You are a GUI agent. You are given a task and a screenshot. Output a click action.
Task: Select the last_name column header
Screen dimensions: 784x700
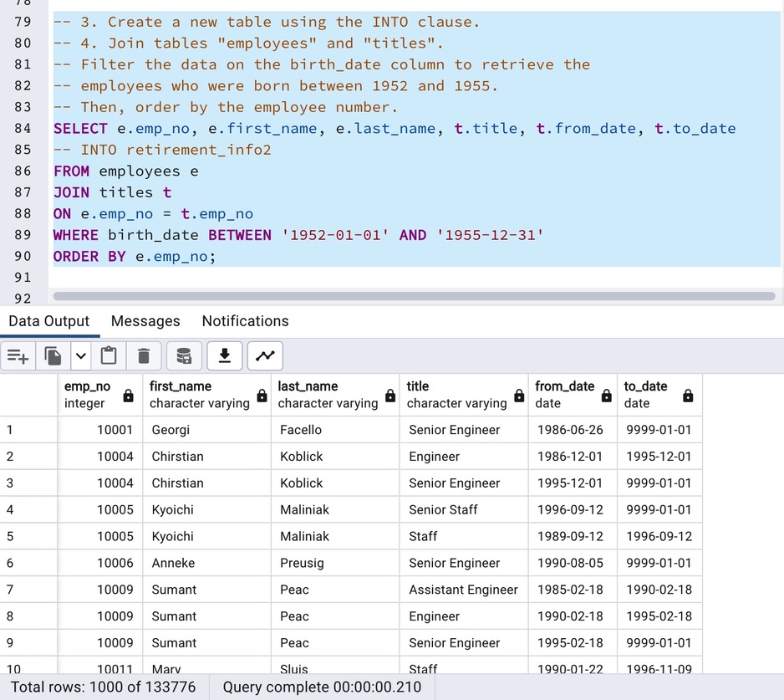coord(335,395)
